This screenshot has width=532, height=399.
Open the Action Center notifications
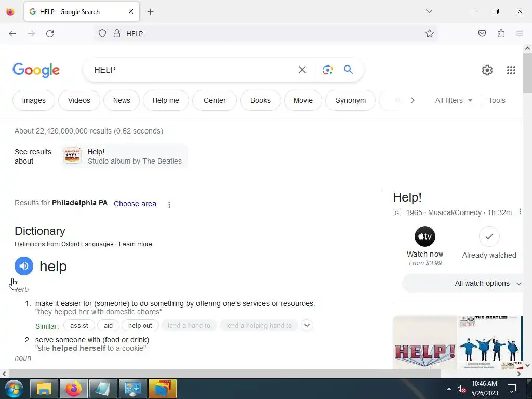pos(511,389)
